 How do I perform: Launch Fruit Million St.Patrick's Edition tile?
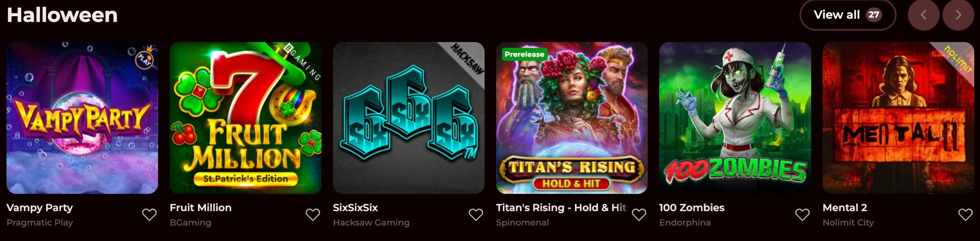coord(245,118)
